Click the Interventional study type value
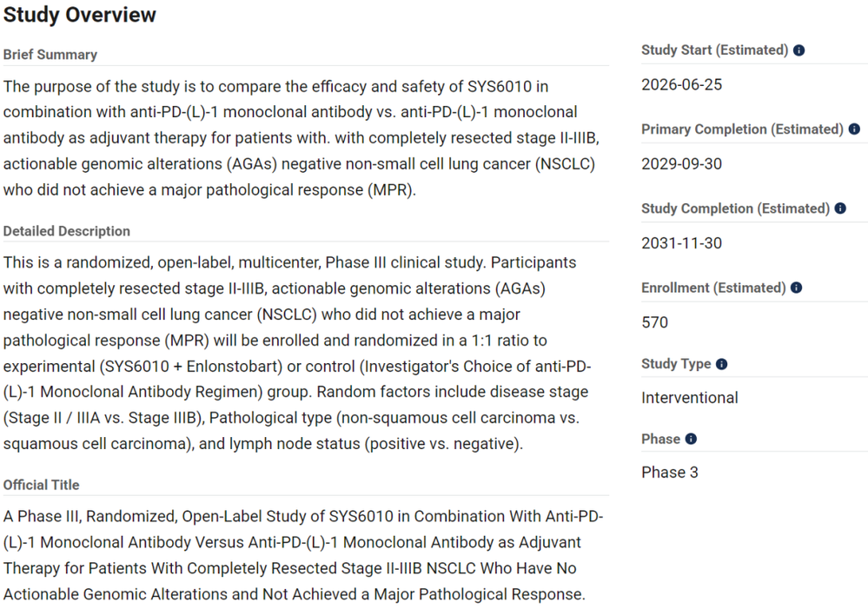This screenshot has height=609, width=868. coord(690,398)
